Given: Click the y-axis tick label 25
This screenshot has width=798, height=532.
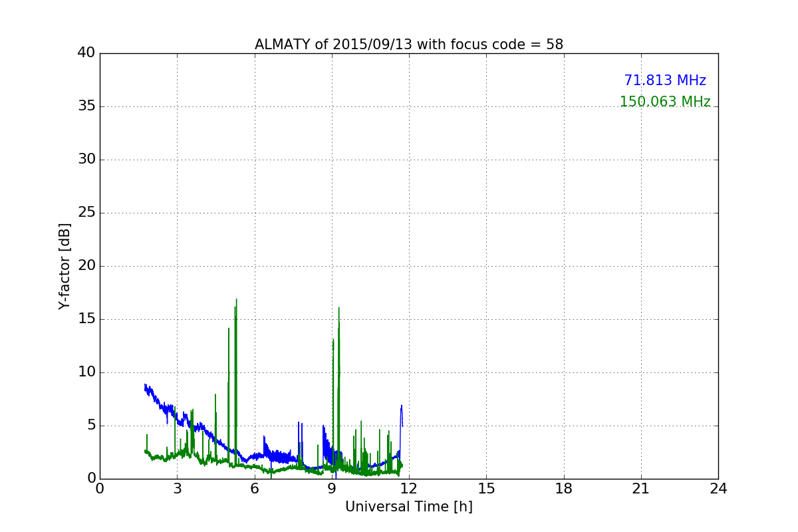Looking at the screenshot, I should pos(86,213).
